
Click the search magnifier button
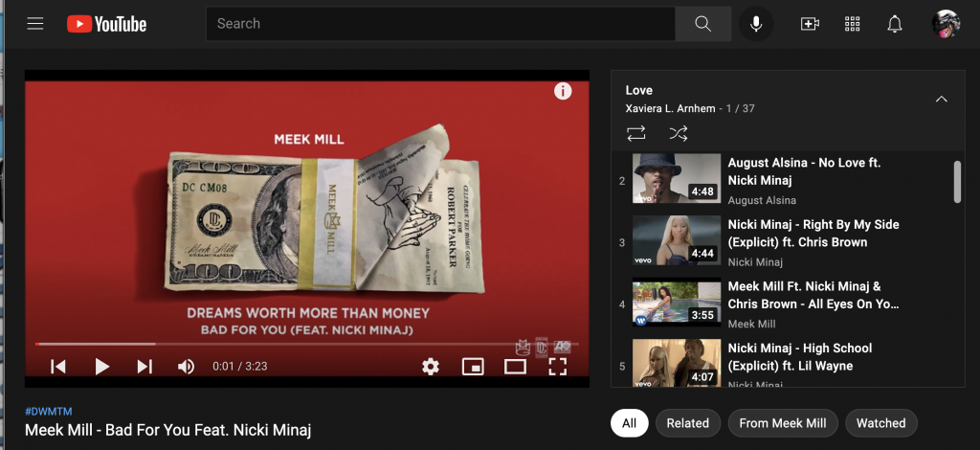tap(702, 24)
